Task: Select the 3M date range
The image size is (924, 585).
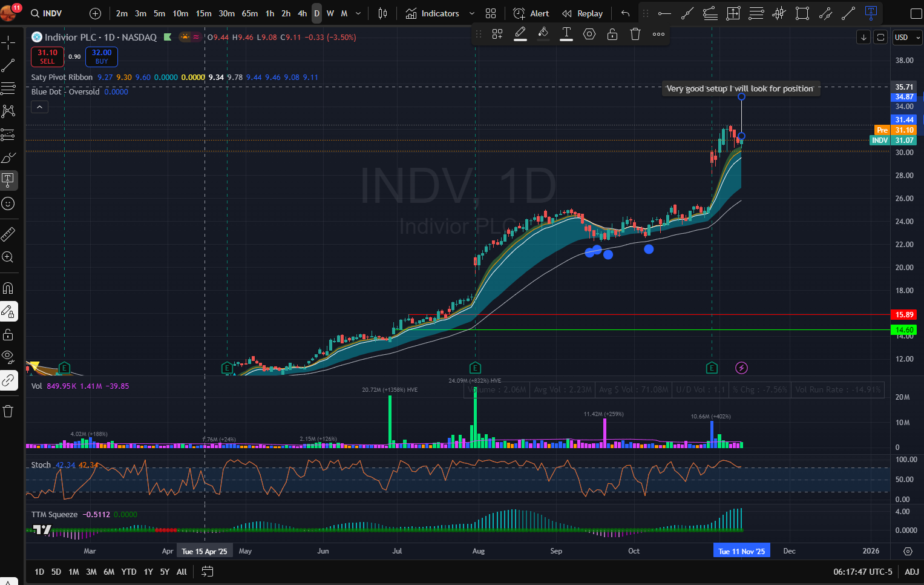Action: point(91,572)
